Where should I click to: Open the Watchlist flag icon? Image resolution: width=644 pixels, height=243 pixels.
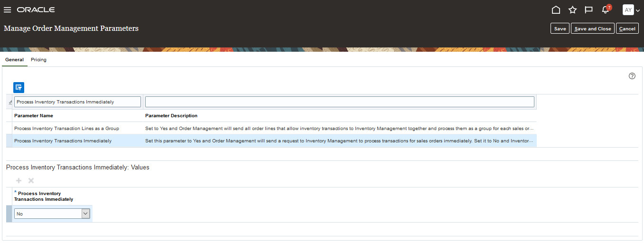(588, 10)
